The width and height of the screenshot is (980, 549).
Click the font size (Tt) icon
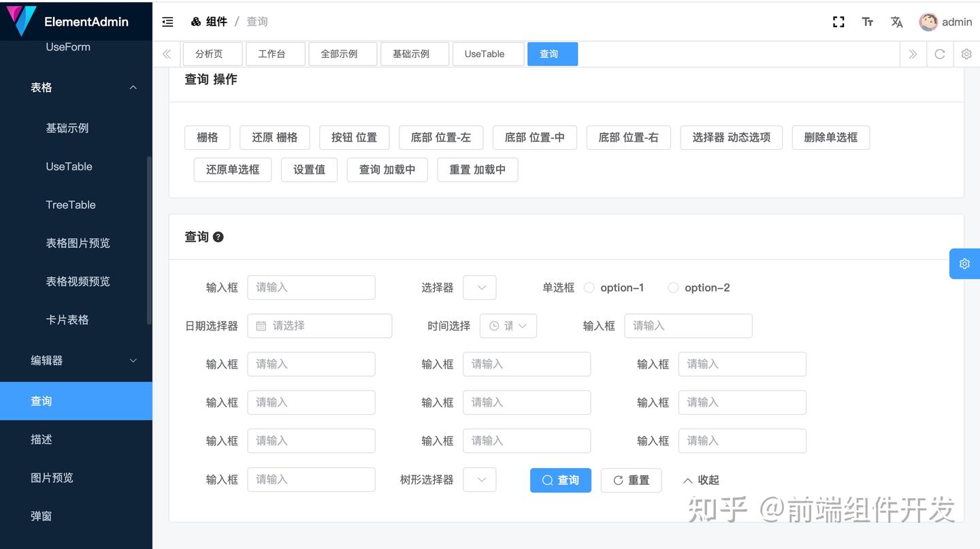(867, 21)
